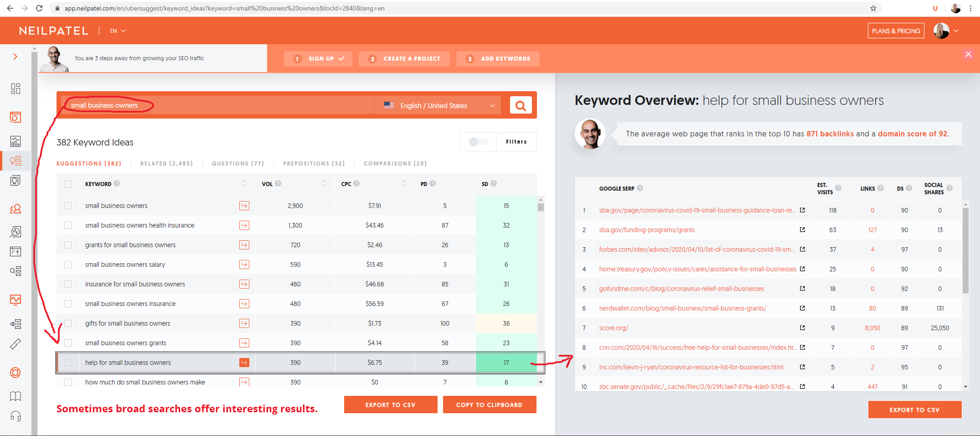Image resolution: width=980 pixels, height=436 pixels.
Task: Open the Backlinks chain-link icon
Action: pyautogui.click(x=15, y=343)
